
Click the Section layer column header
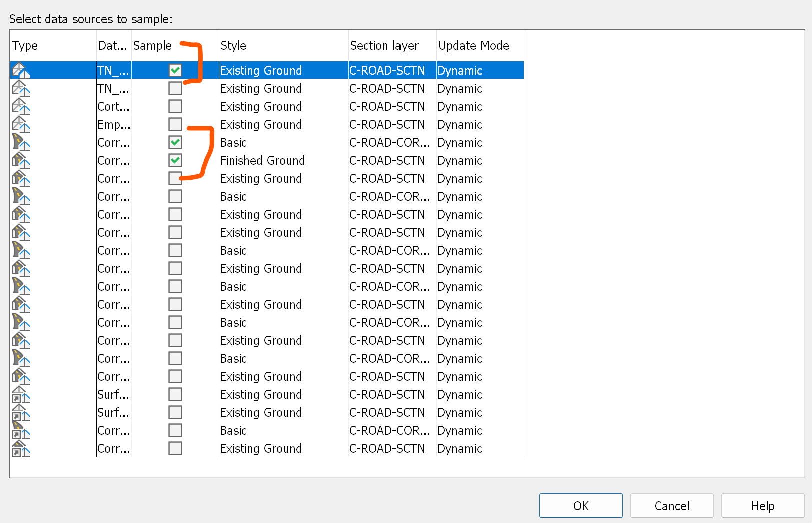tap(384, 45)
